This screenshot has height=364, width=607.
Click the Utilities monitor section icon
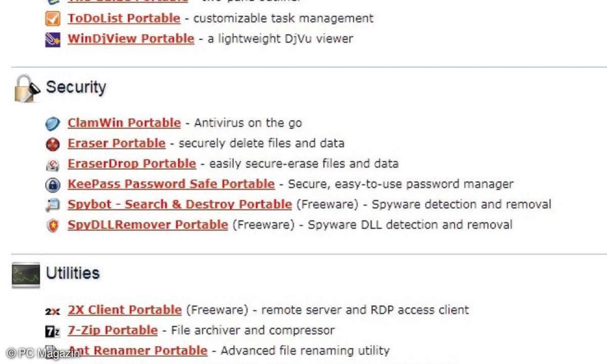[26, 275]
